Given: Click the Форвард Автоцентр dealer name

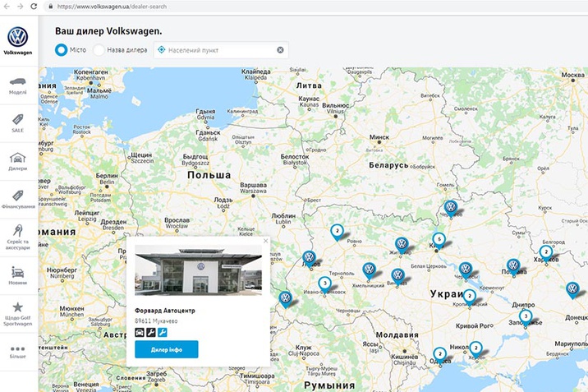Looking at the screenshot, I should (x=165, y=311).
